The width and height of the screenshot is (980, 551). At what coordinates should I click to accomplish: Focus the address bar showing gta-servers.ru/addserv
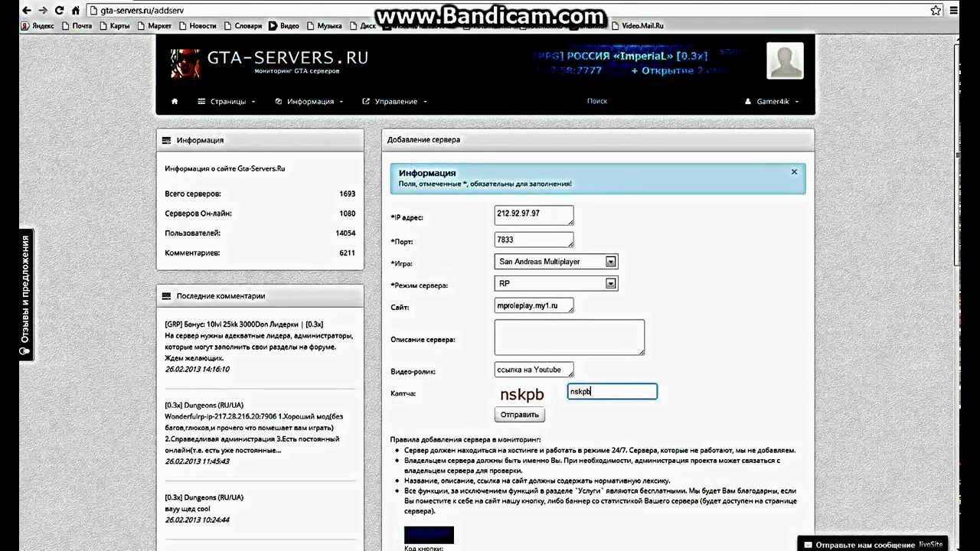(x=505, y=11)
